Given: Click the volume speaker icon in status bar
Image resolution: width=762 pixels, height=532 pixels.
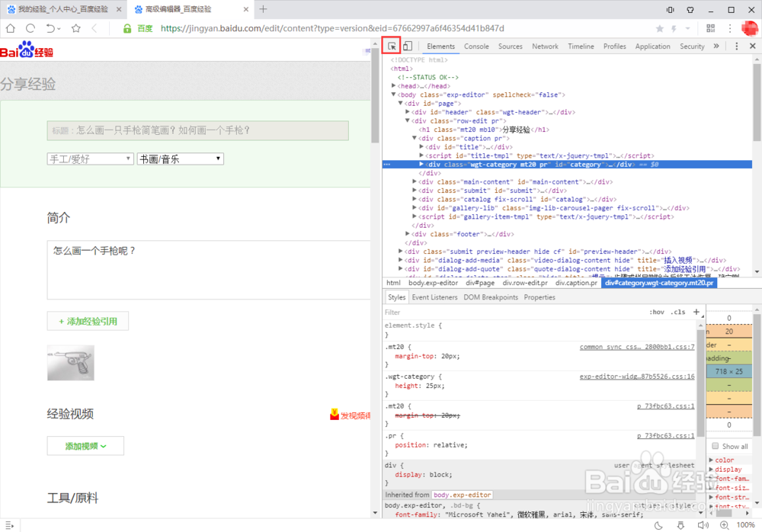Looking at the screenshot, I should (x=703, y=525).
